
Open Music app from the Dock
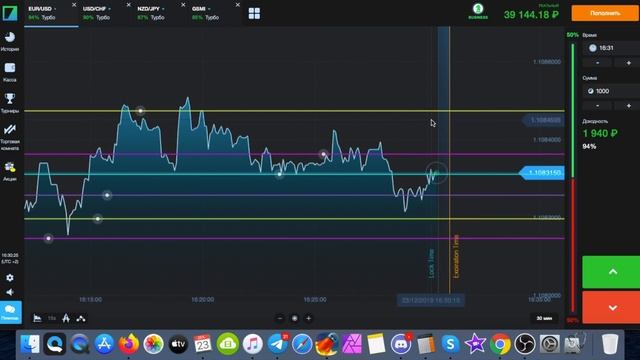coord(253,344)
